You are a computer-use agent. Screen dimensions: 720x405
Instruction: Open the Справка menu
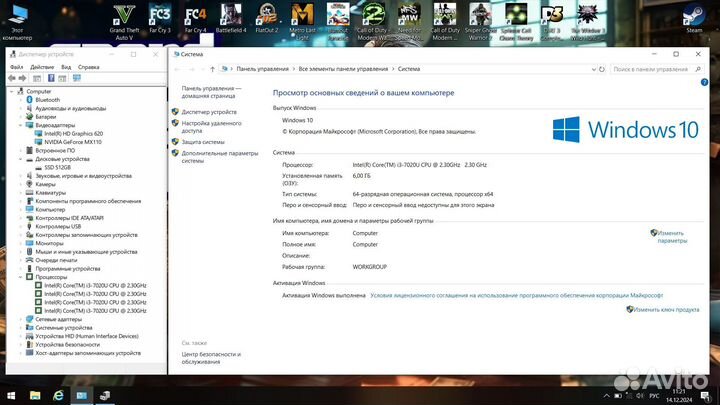click(x=89, y=67)
